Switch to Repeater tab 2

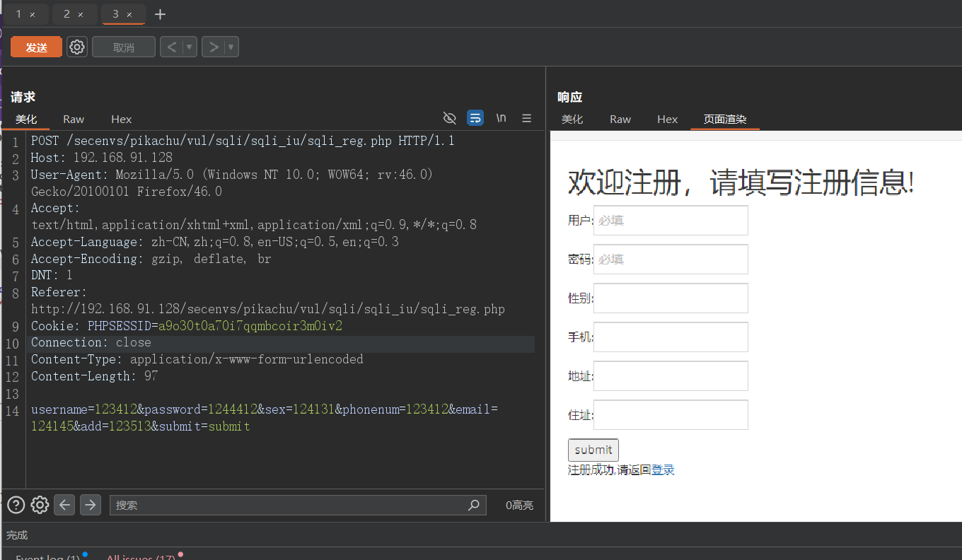[66, 14]
